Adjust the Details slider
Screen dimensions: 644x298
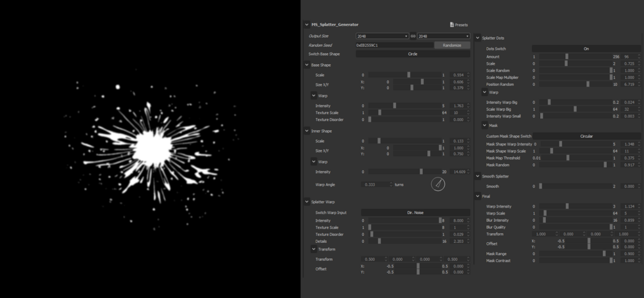[404, 241]
